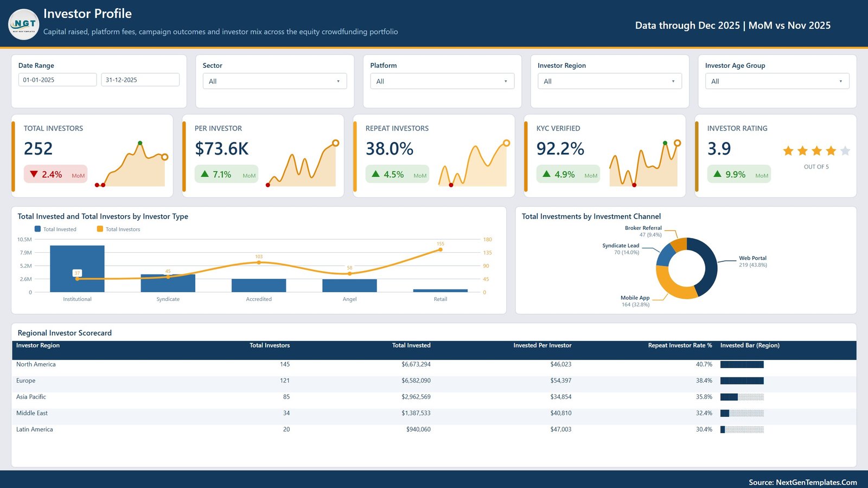Click the Invested Bar (Region) column header
868x488 pixels.
[x=750, y=345]
